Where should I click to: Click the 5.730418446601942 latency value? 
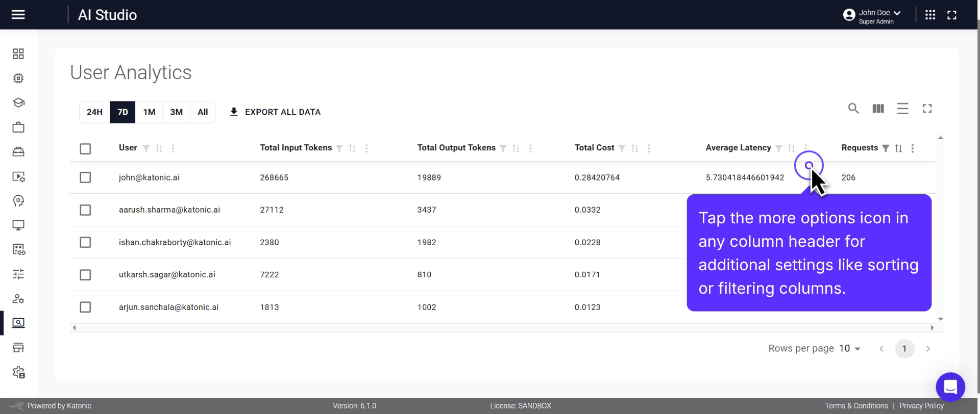(745, 177)
